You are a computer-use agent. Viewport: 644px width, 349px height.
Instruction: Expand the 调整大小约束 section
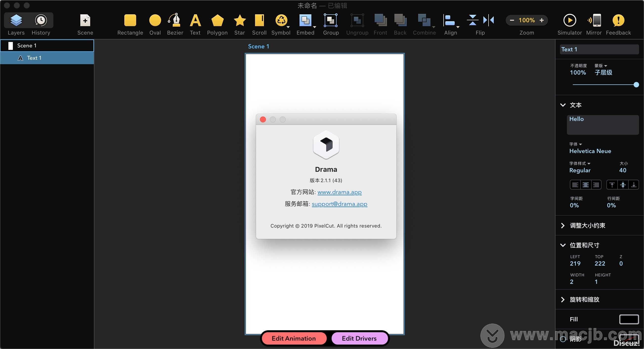point(563,225)
